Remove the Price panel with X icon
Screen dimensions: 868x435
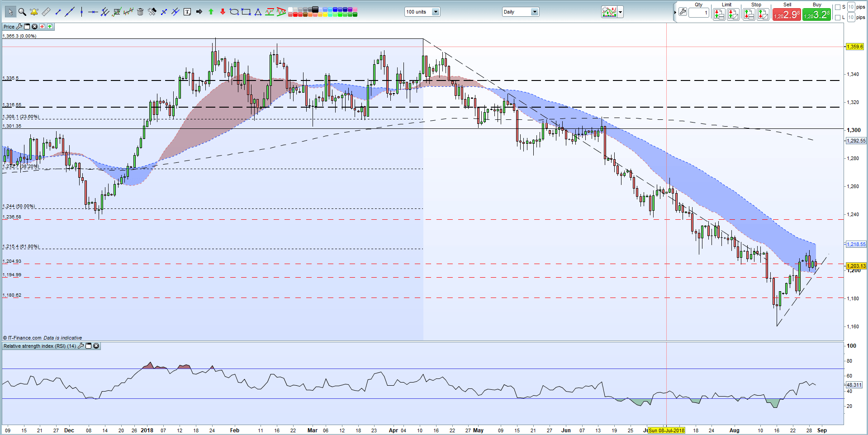[34, 27]
